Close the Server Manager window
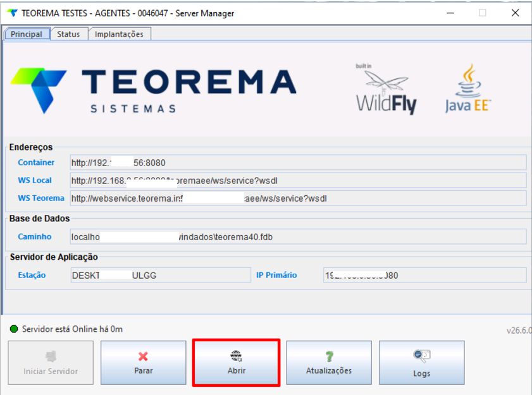 (515, 13)
